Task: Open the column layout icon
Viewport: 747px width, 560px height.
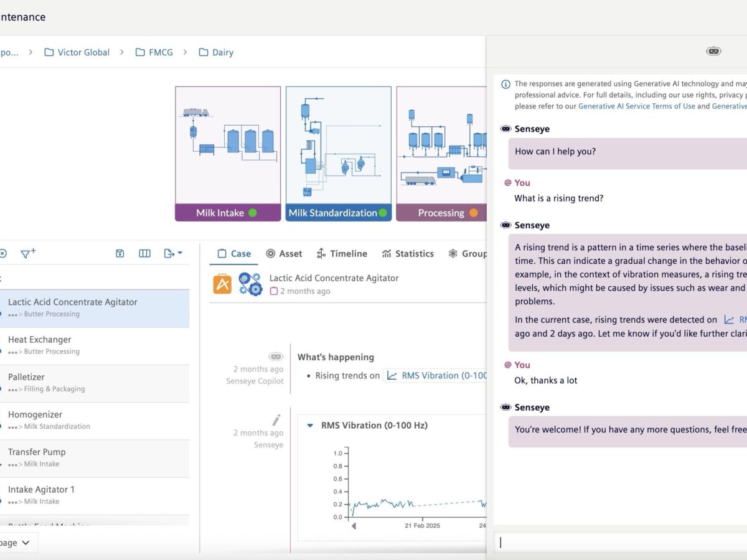Action: click(144, 253)
